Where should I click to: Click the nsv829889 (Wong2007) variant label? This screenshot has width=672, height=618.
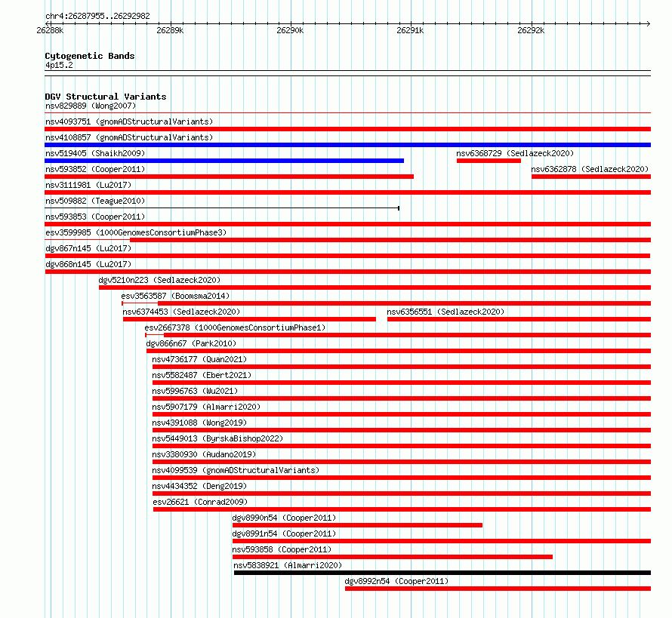click(91, 106)
